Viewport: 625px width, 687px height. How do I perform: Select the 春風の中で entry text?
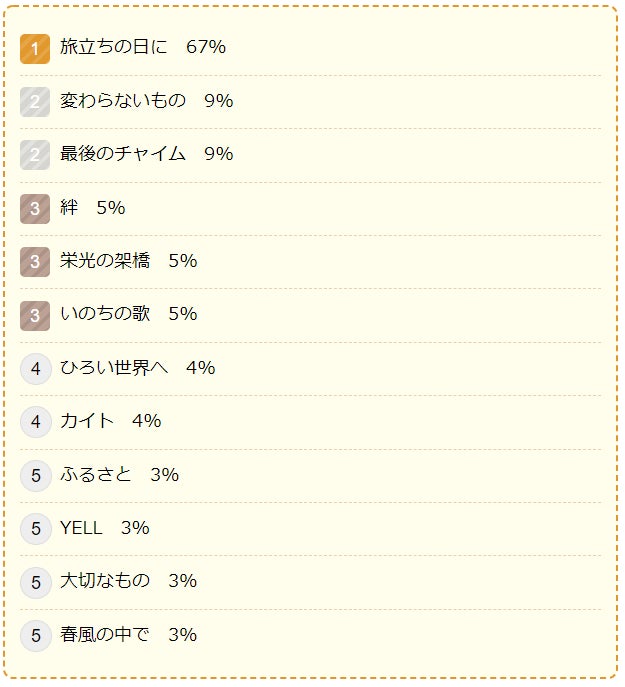(128, 635)
